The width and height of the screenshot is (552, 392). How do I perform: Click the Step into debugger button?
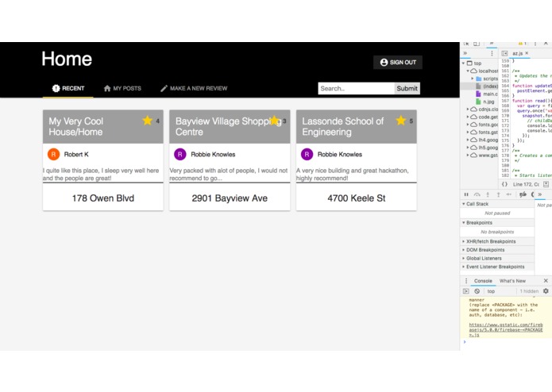[488, 194]
